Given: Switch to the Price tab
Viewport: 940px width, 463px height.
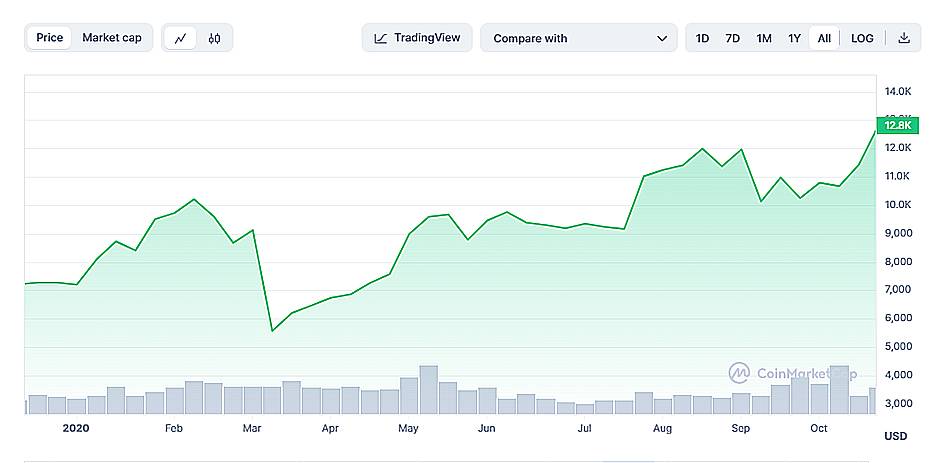Looking at the screenshot, I should point(50,38).
